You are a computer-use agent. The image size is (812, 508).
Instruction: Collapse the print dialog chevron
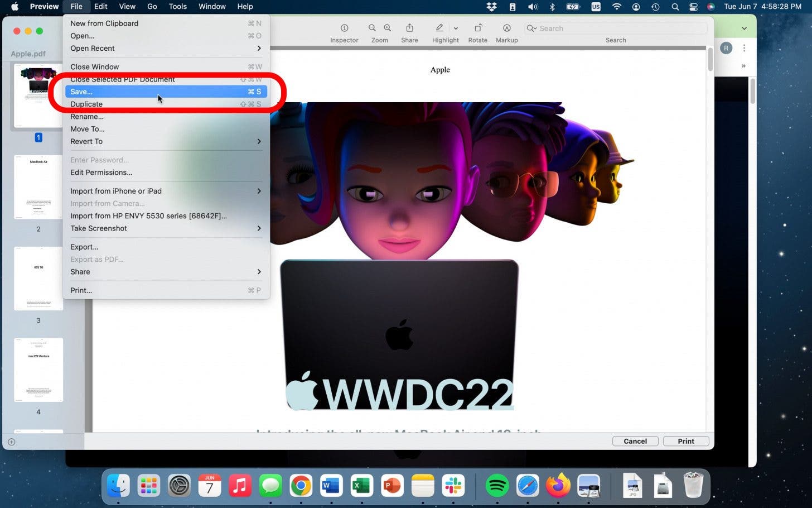click(x=744, y=28)
